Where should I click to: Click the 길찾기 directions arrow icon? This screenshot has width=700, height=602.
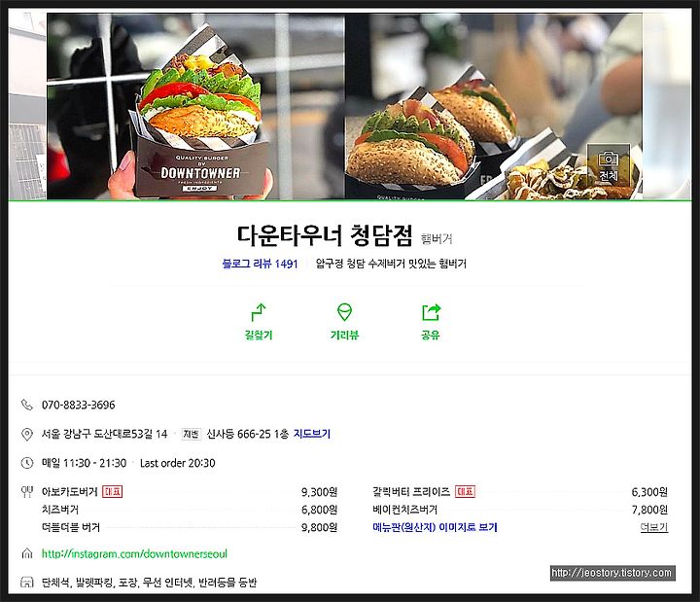(258, 312)
